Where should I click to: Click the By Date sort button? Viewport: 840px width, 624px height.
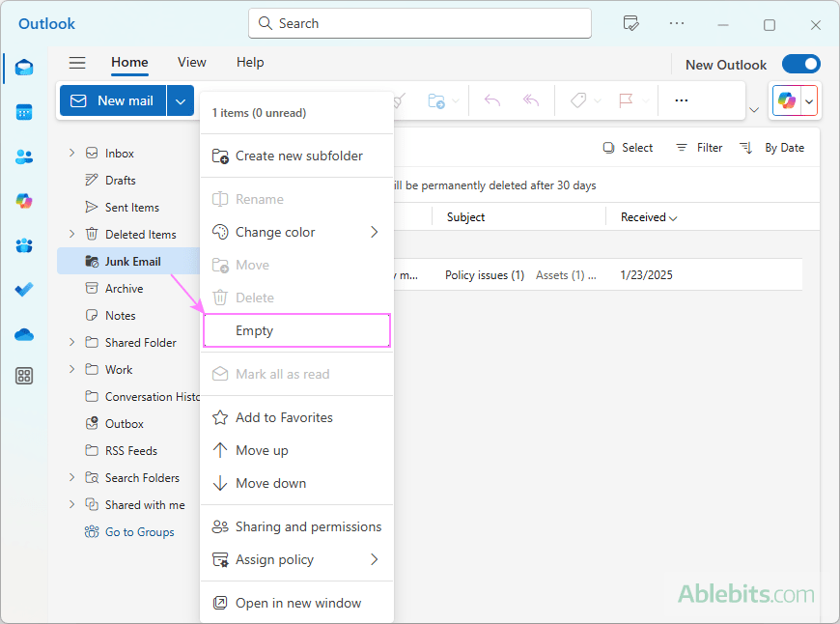784,148
